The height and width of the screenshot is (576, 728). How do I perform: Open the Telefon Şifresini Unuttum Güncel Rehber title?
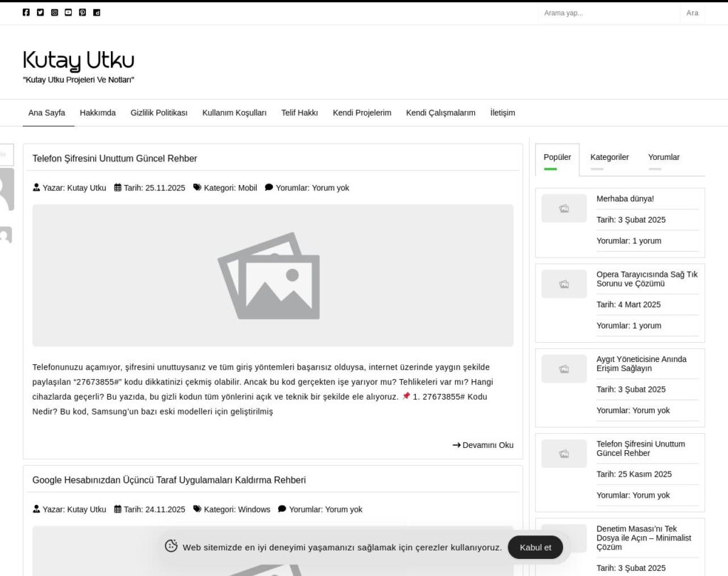[114, 159]
